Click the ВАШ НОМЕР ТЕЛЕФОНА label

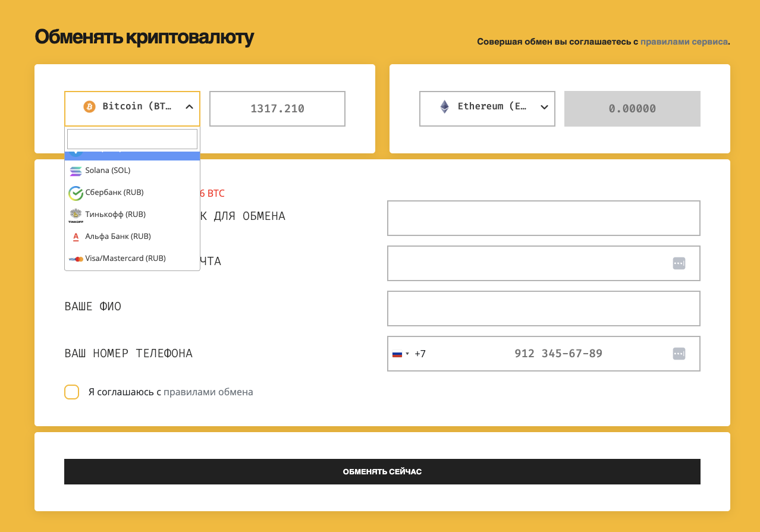128,354
